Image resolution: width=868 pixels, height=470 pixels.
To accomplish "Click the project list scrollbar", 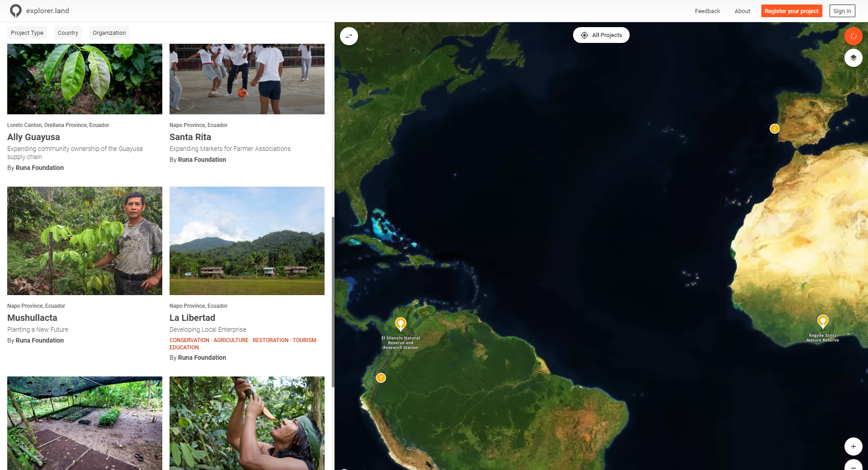I will point(333,302).
